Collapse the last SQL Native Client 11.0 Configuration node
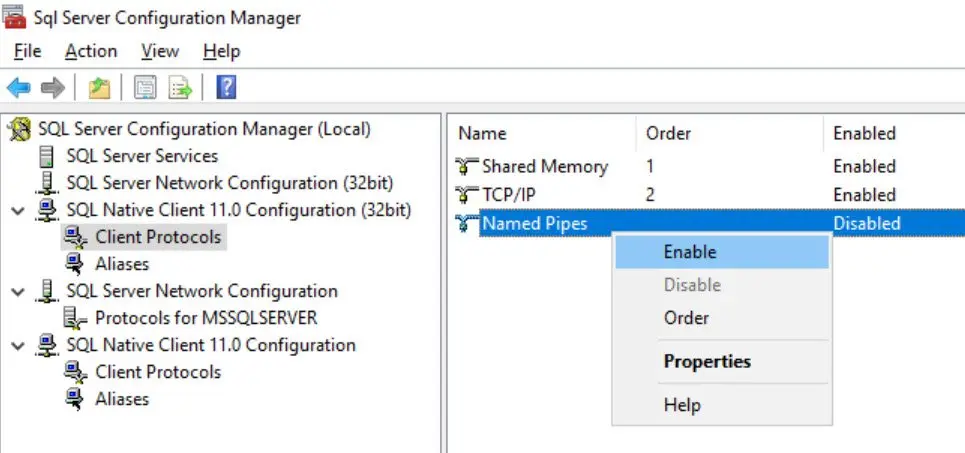 click(x=18, y=346)
